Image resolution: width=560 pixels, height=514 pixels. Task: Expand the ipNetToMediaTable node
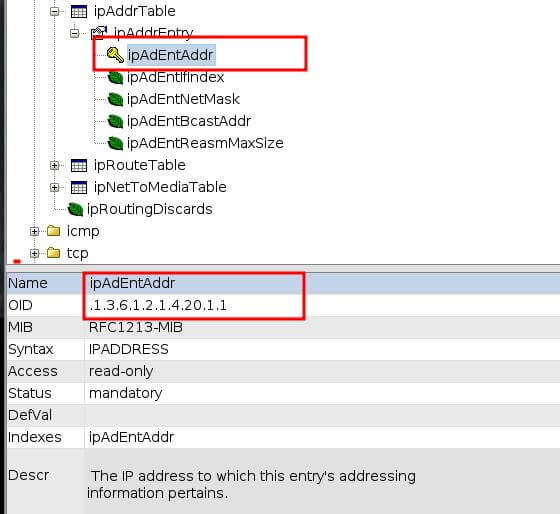[54, 188]
